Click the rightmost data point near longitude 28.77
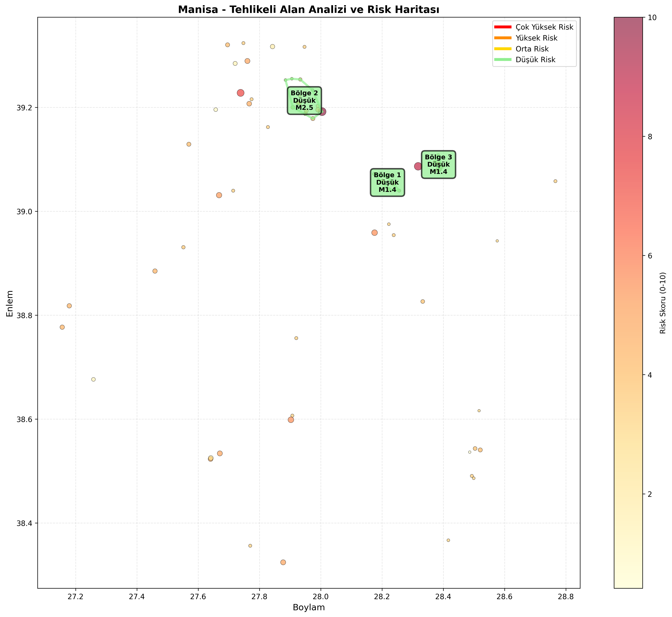Screen dimensions: 672x617 point(555,181)
